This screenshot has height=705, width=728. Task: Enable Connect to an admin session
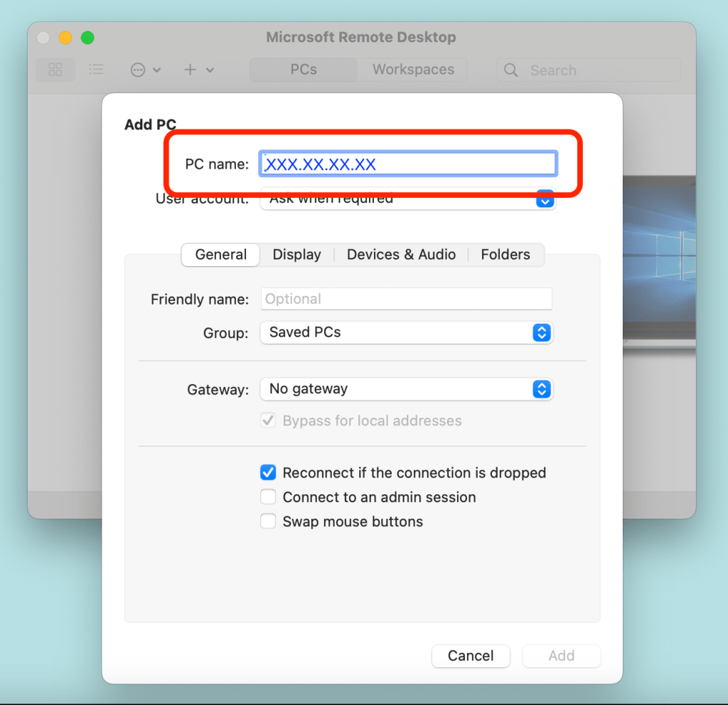click(268, 497)
